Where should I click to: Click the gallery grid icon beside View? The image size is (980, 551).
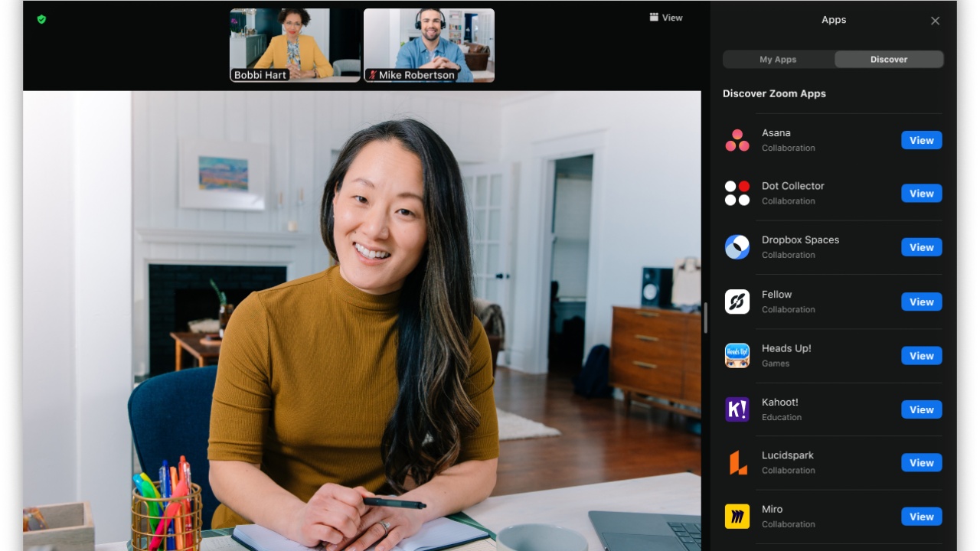[x=653, y=17]
